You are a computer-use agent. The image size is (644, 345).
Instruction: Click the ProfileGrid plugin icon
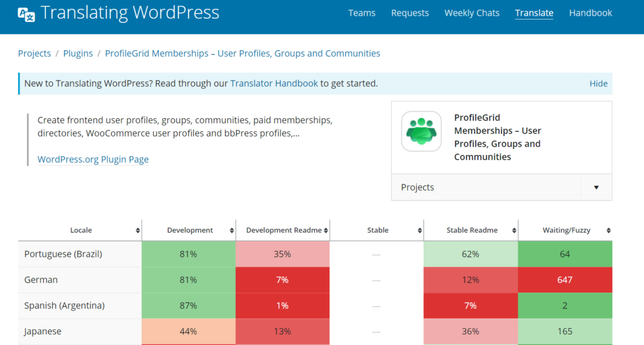tap(421, 131)
